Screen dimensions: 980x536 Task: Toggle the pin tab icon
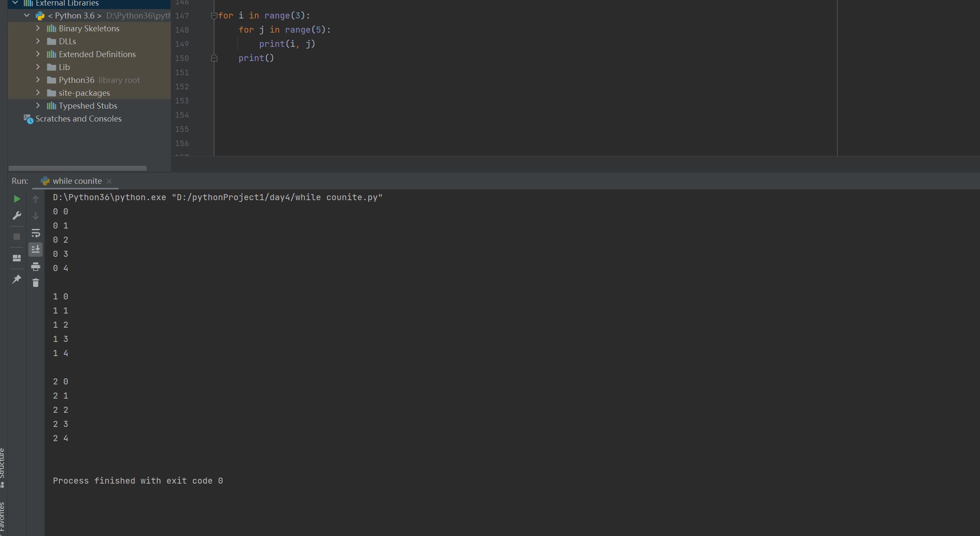point(17,280)
